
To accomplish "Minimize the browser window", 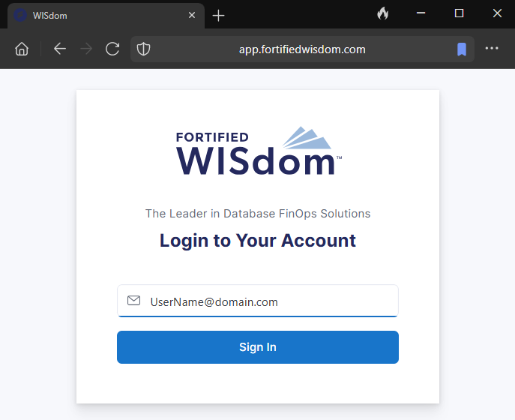I will [421, 13].
